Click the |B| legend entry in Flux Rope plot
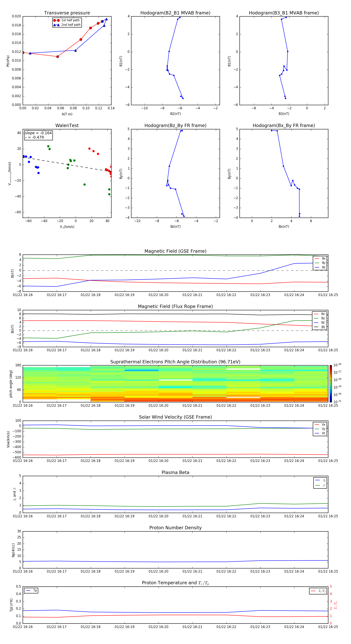The height and width of the screenshot is (644, 351). [320, 327]
